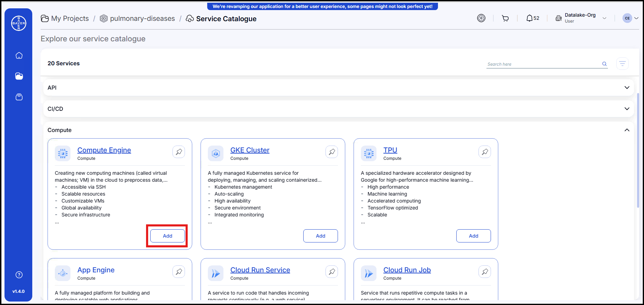Pin the TPU service card
Viewport: 644px width, 305px height.
point(485,152)
